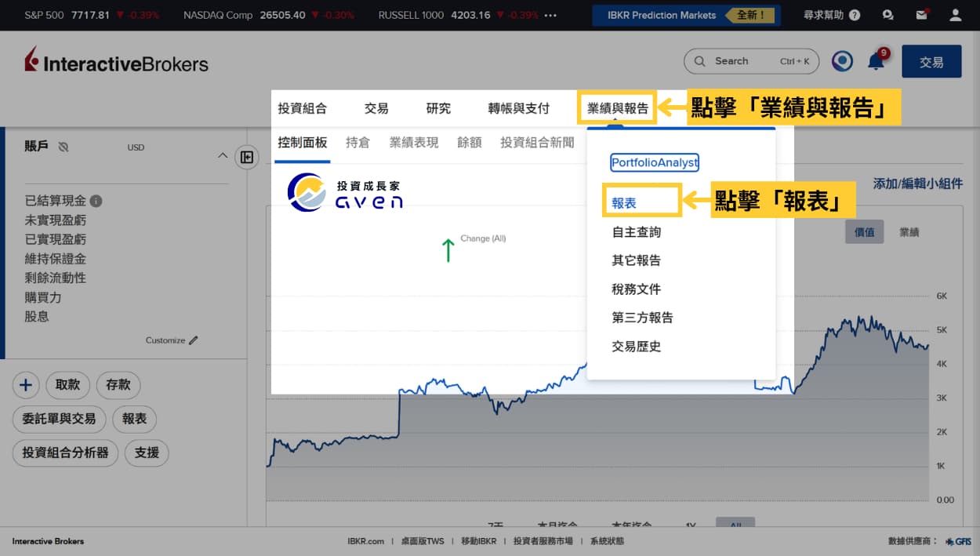This screenshot has height=556, width=980.
Task: Open the 業績與報告 menu
Action: point(618,108)
